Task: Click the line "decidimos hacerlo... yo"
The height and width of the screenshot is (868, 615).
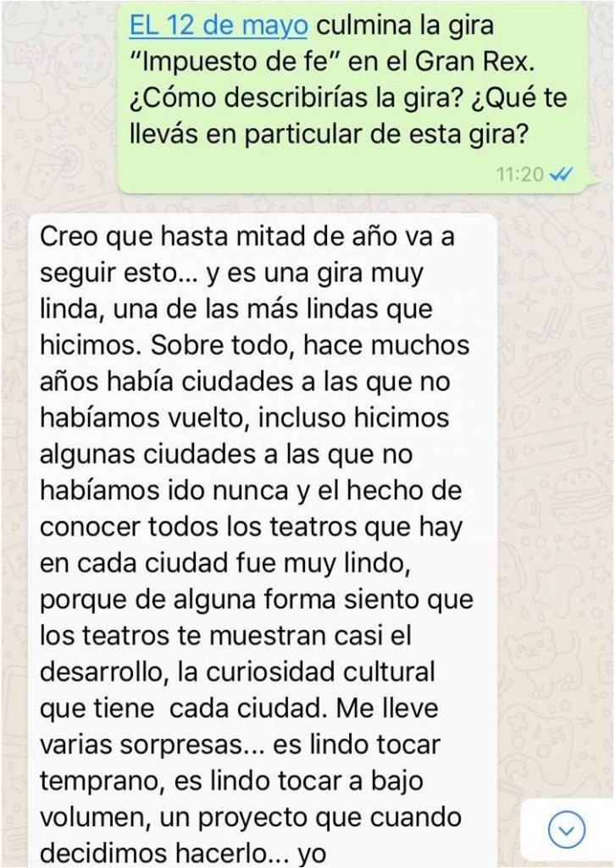Action: (x=182, y=854)
